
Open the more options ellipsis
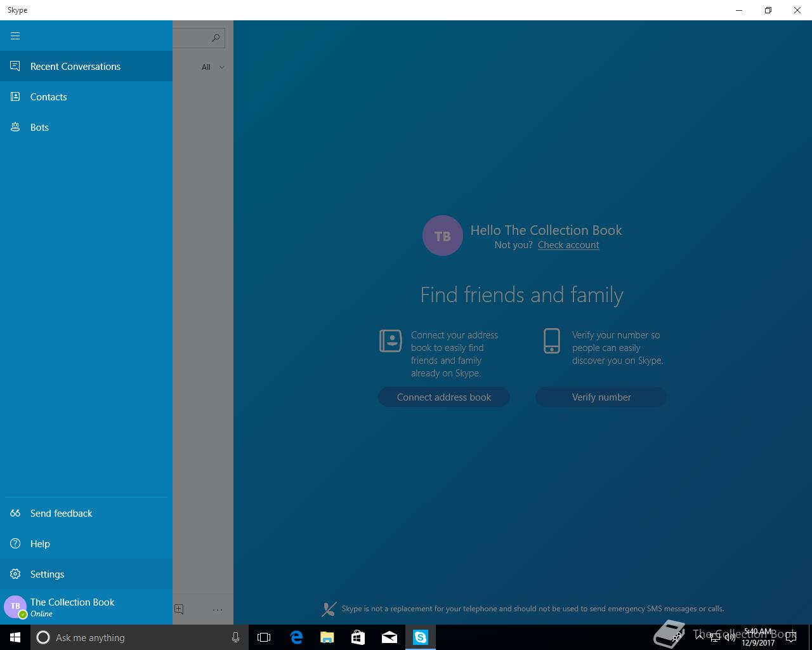218,609
